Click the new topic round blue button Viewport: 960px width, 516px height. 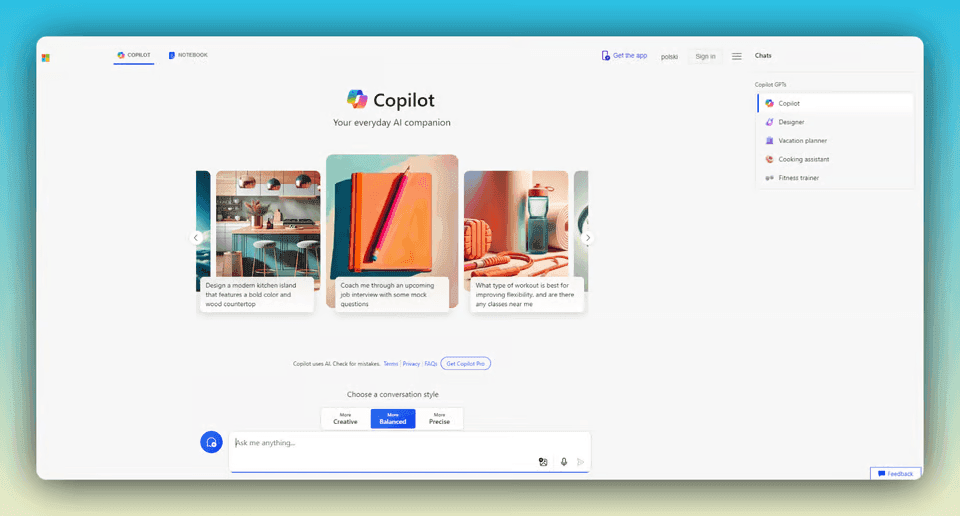tap(211, 442)
